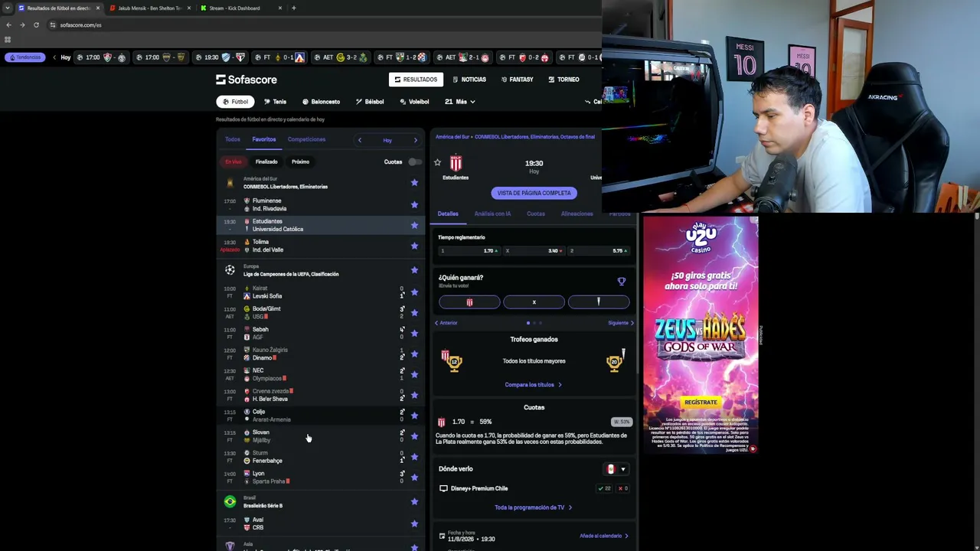The width and height of the screenshot is (980, 551).
Task: Favorite the Estudiantes match in the detail panel
Action: click(437, 162)
